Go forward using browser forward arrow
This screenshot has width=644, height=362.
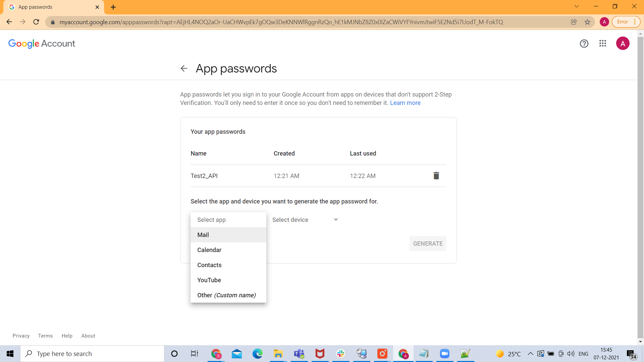coord(22,22)
